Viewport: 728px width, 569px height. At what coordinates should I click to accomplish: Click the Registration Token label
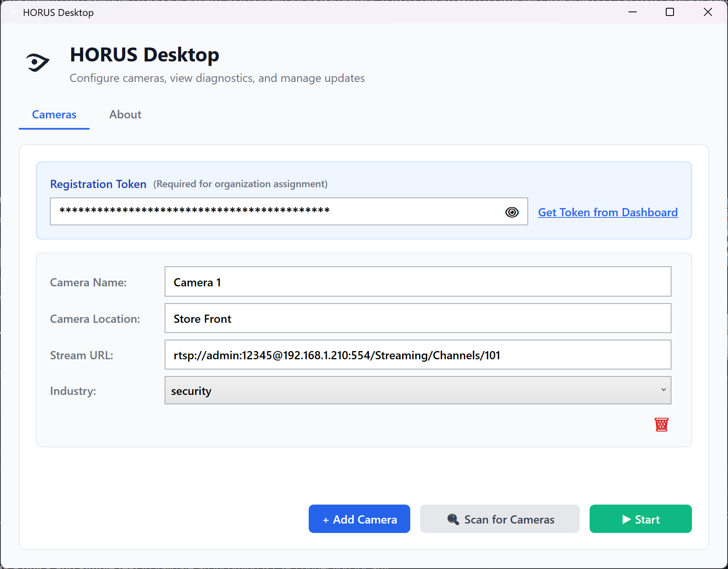[98, 184]
